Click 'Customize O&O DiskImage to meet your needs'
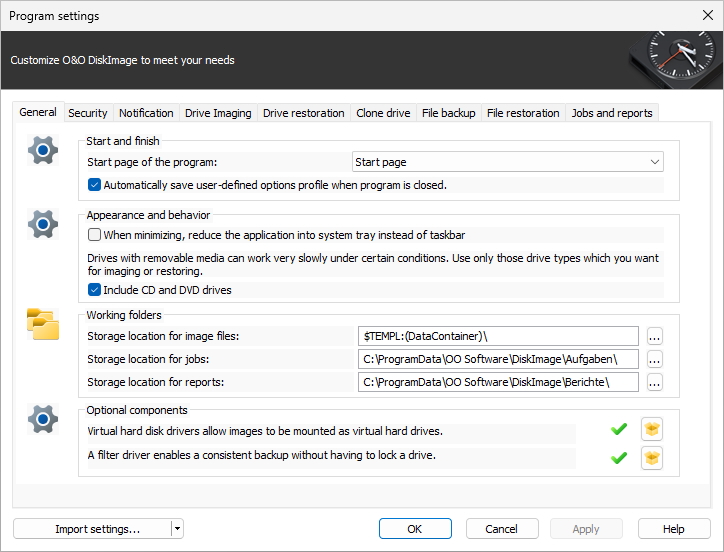This screenshot has width=724, height=552. [122, 60]
